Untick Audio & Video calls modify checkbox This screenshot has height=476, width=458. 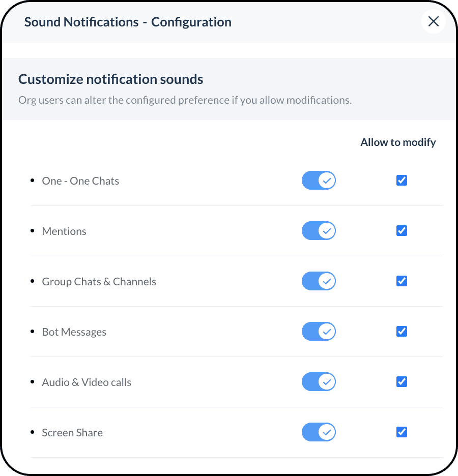pos(402,382)
